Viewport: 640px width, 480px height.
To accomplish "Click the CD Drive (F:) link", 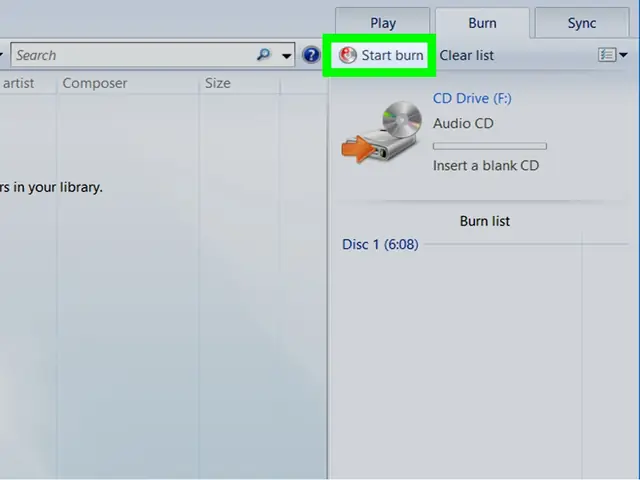I will [x=472, y=98].
